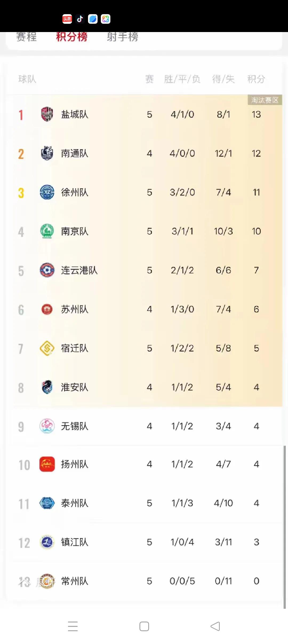
Task: Open the 盐城队 team logo
Action: (x=47, y=114)
